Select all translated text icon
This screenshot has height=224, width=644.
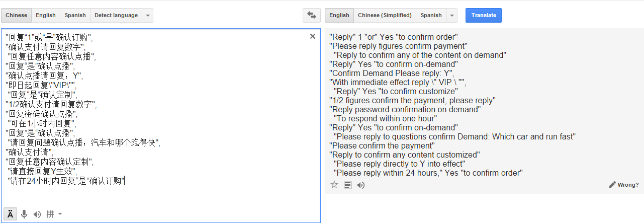(x=347, y=185)
